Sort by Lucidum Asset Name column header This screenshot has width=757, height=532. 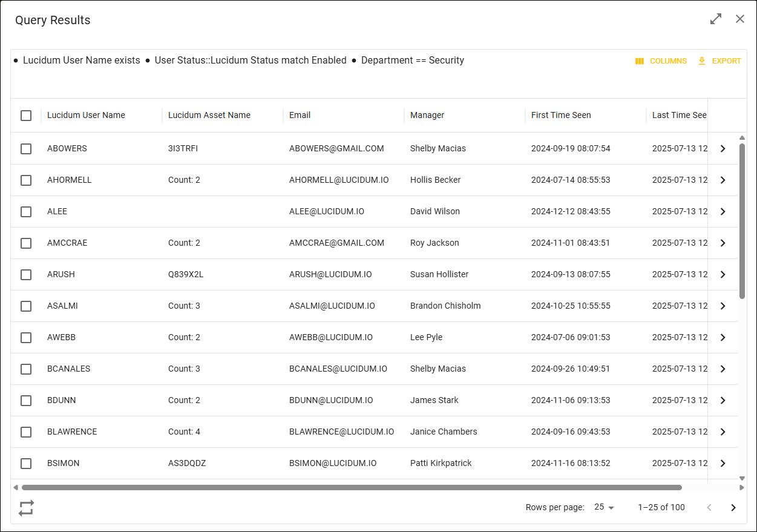(209, 115)
